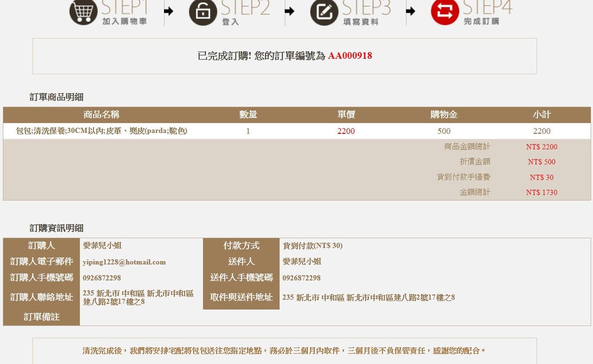Click the pencil STEP3 fill-in icon
Screen dimensions: 593x364
pyautogui.click(x=324, y=11)
